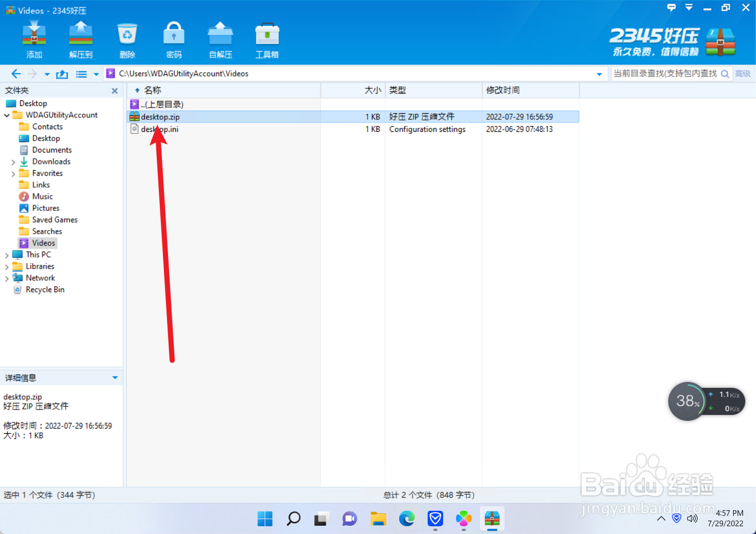This screenshot has height=534, width=756.
Task: Click the feedback bubble icon in title bar
Action: click(x=671, y=7)
